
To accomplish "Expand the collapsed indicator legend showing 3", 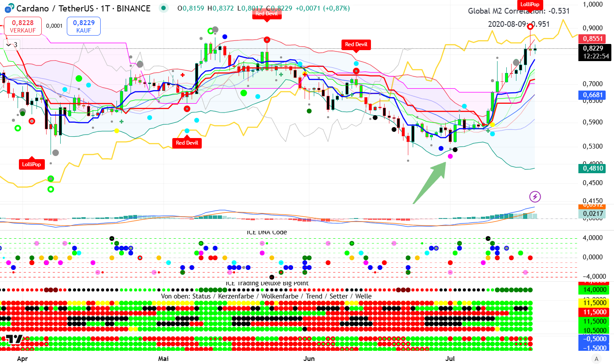I will coord(12,44).
